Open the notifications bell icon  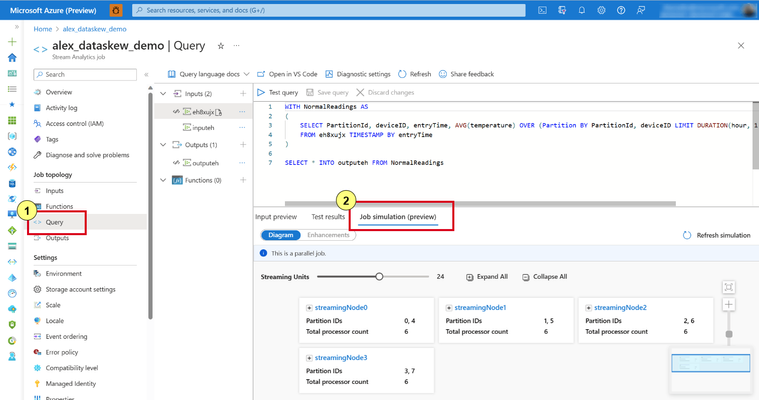tap(581, 10)
